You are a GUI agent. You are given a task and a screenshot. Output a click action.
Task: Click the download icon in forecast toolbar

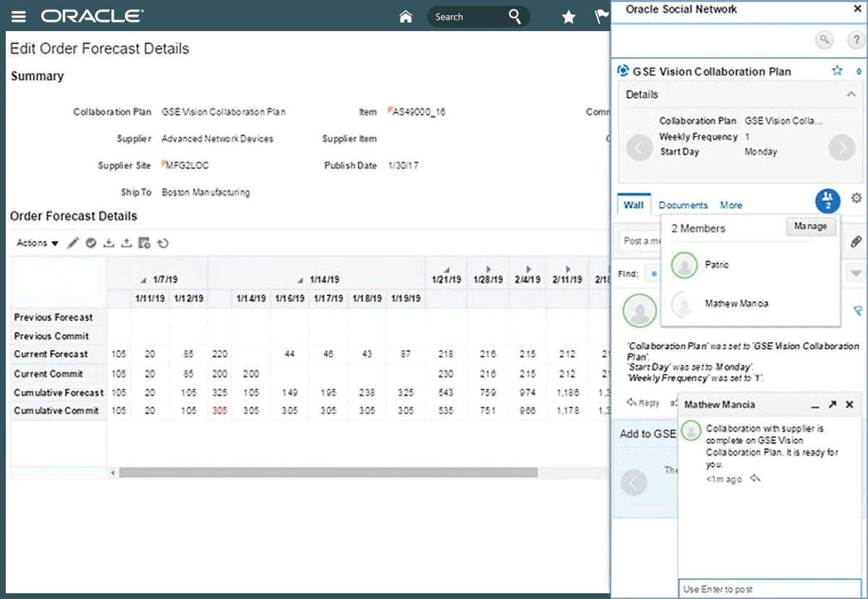(109, 243)
